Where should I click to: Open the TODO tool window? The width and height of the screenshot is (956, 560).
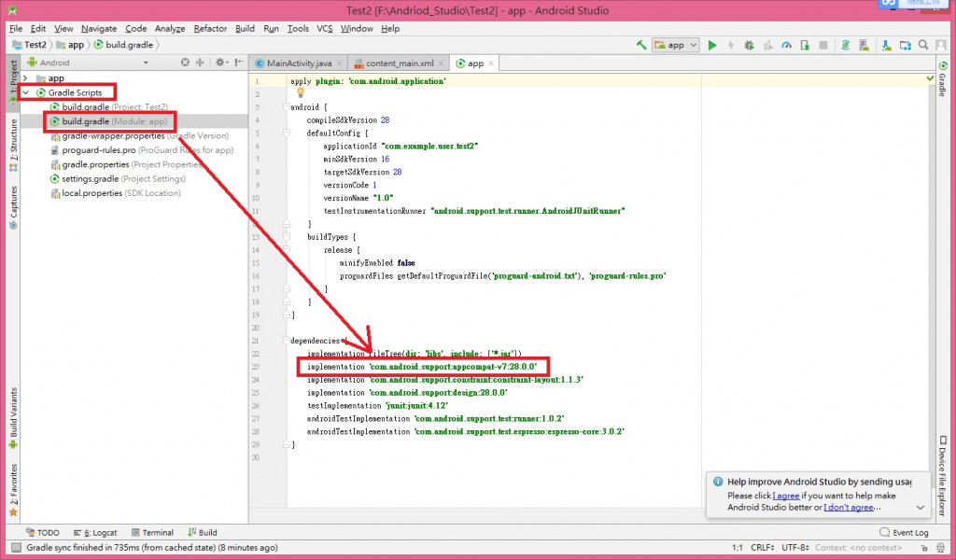(43, 532)
